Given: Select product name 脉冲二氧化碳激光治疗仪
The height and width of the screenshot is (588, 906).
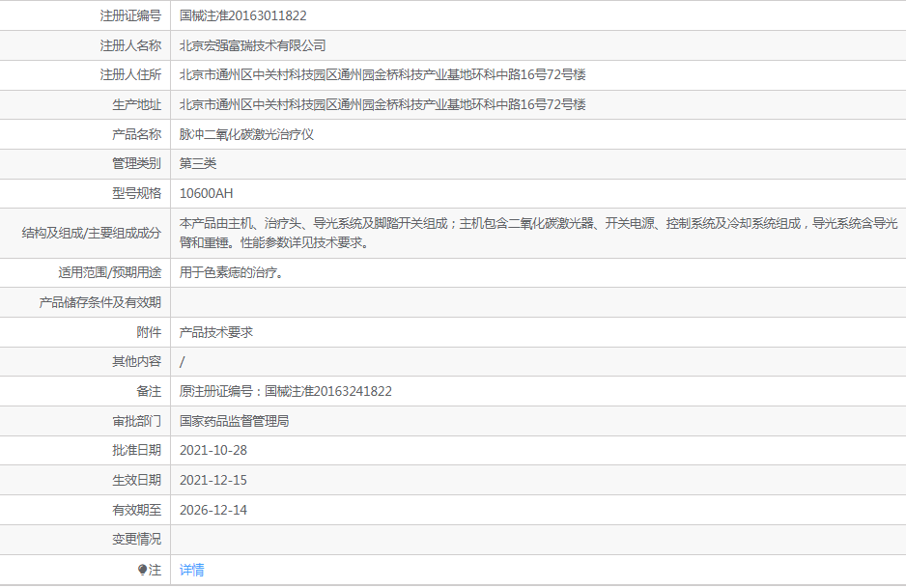Looking at the screenshot, I should pyautogui.click(x=246, y=134).
